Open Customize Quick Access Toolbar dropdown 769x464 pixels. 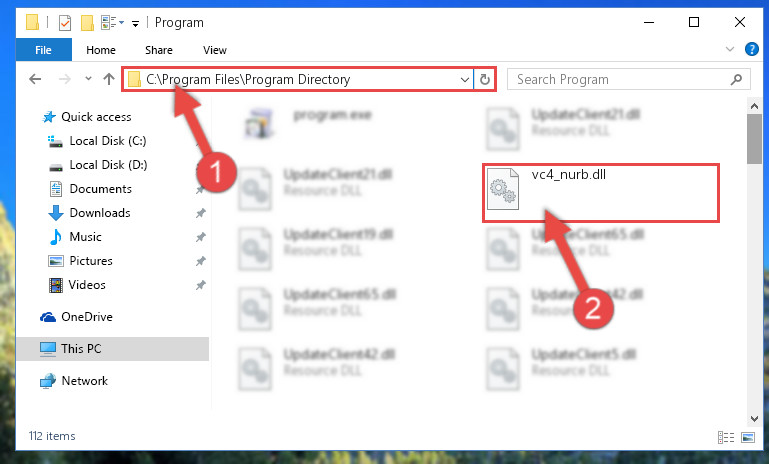click(135, 23)
